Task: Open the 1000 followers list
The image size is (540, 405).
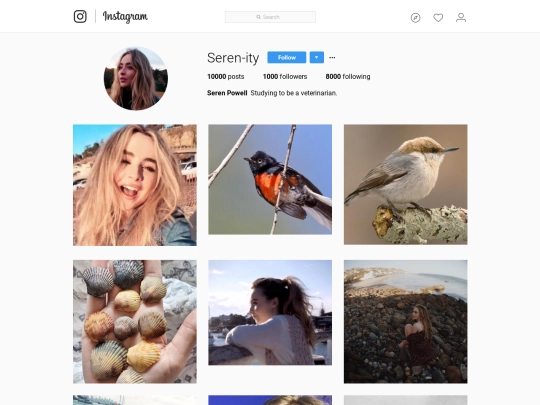Action: pos(285,76)
